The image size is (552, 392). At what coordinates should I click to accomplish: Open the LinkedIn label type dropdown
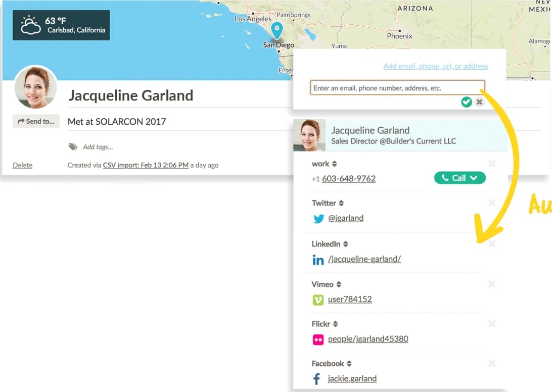click(x=345, y=244)
